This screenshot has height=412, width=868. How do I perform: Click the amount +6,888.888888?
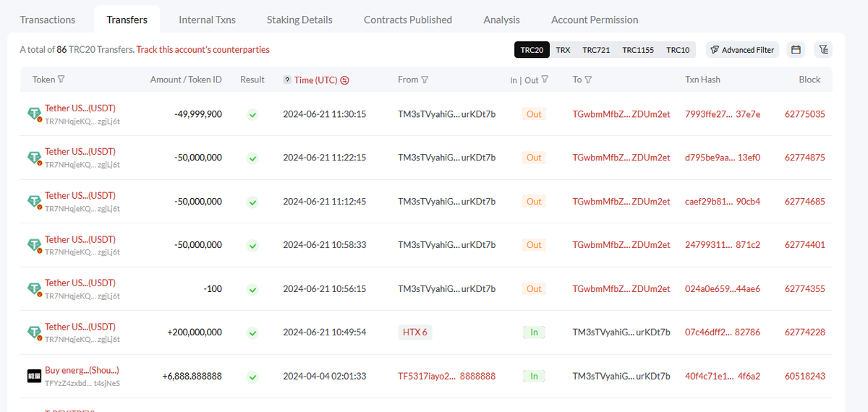point(192,377)
